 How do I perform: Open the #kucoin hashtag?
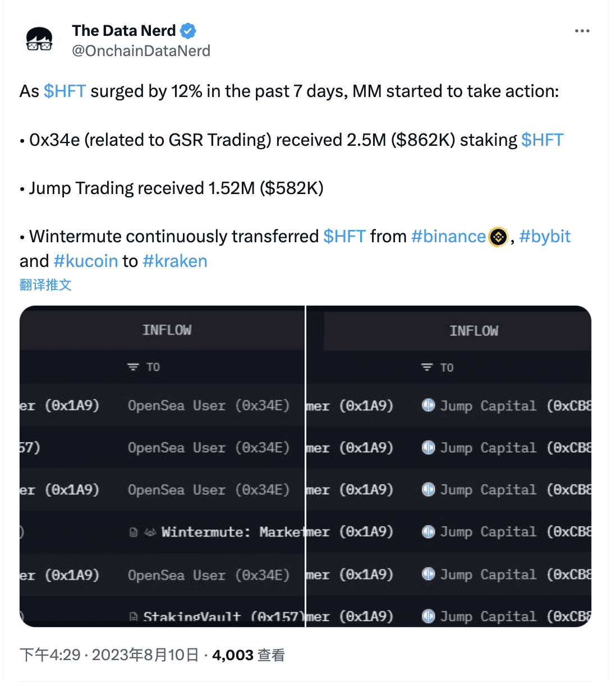pyautogui.click(x=85, y=260)
